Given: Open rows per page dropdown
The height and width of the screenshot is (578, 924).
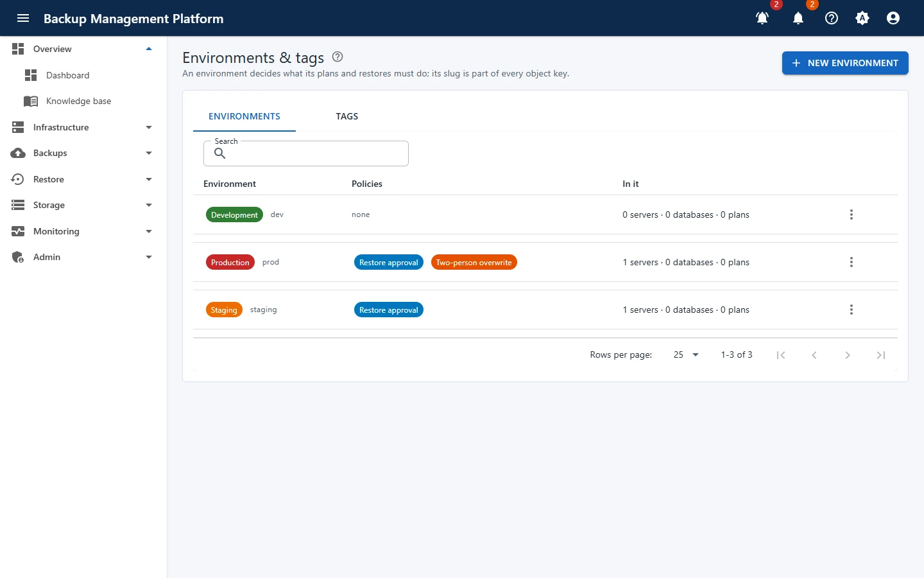Looking at the screenshot, I should [686, 355].
